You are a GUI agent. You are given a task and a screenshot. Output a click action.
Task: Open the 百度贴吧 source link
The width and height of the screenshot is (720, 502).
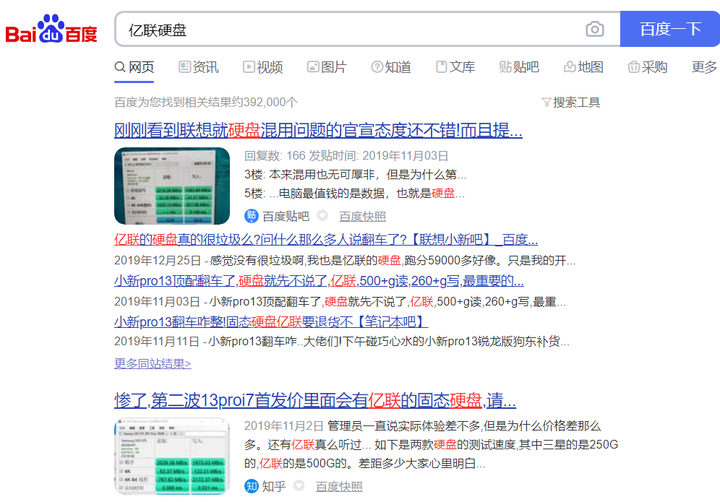(286, 216)
